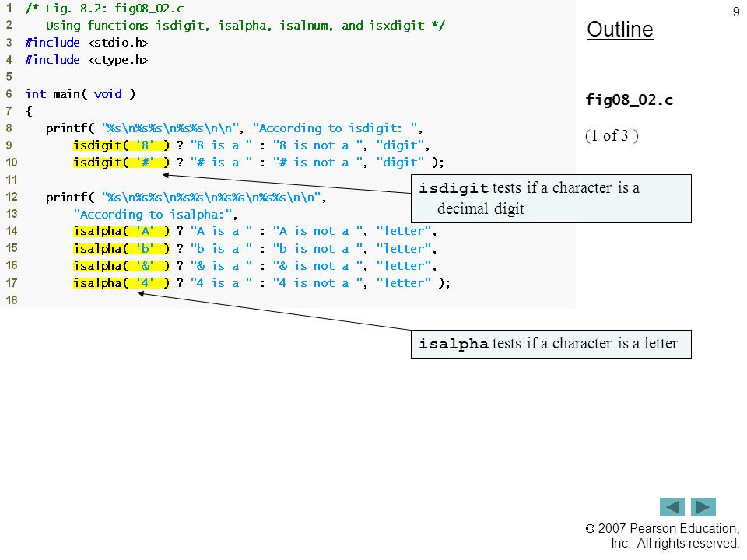Click the highlighted isalpha( 'b' ) call
Screen dimensions: 747x560
click(x=121, y=249)
